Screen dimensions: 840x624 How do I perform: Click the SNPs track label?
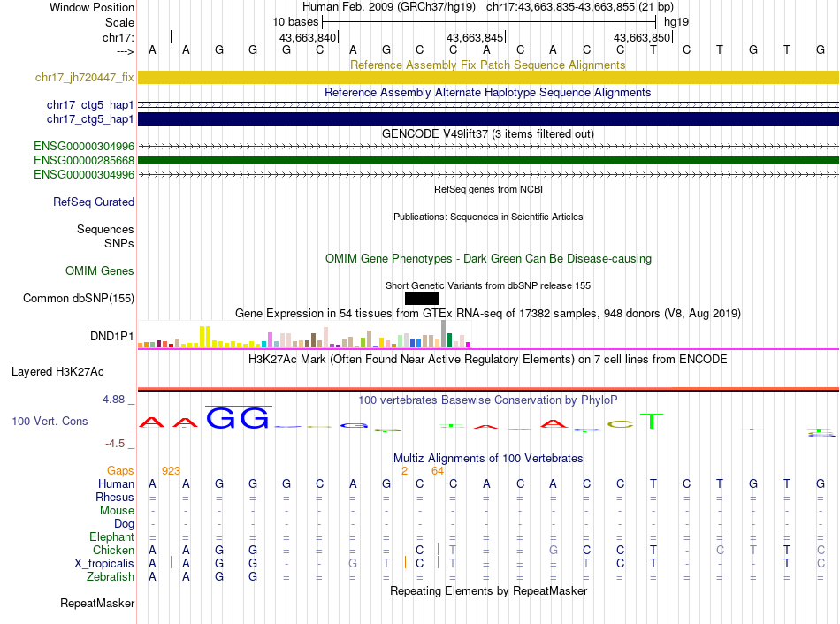[x=119, y=243]
